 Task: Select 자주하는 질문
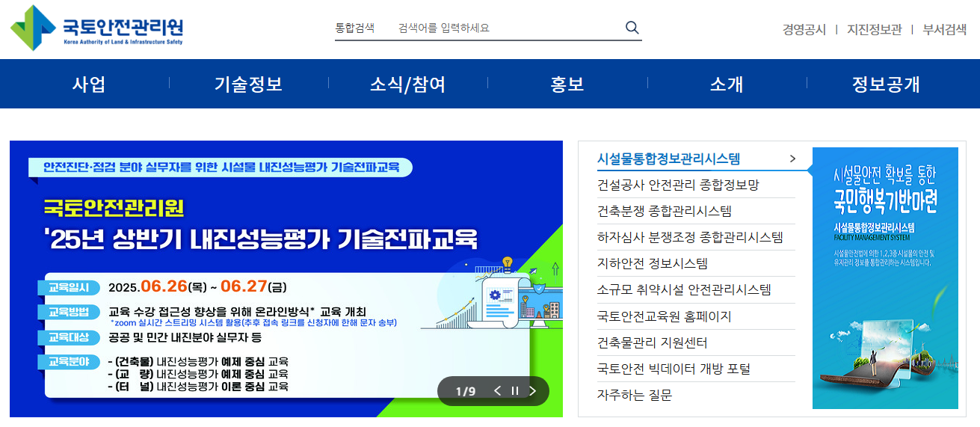click(634, 395)
